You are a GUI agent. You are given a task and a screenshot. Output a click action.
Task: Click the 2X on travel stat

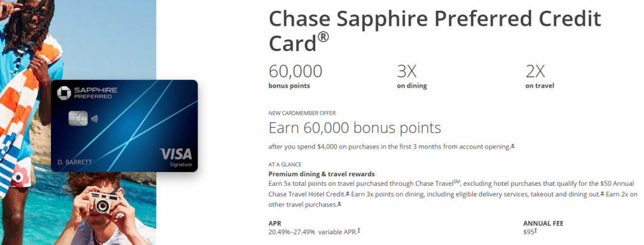(x=540, y=76)
